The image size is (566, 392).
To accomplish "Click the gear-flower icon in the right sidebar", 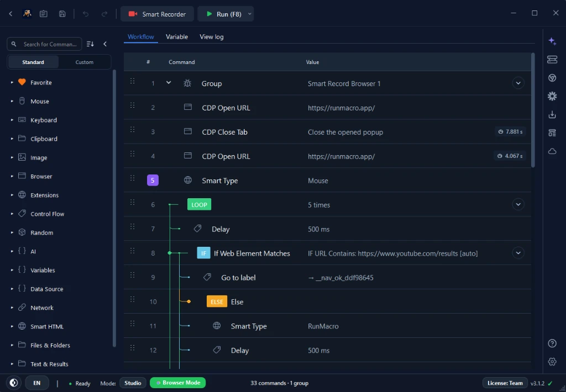I will click(x=552, y=96).
